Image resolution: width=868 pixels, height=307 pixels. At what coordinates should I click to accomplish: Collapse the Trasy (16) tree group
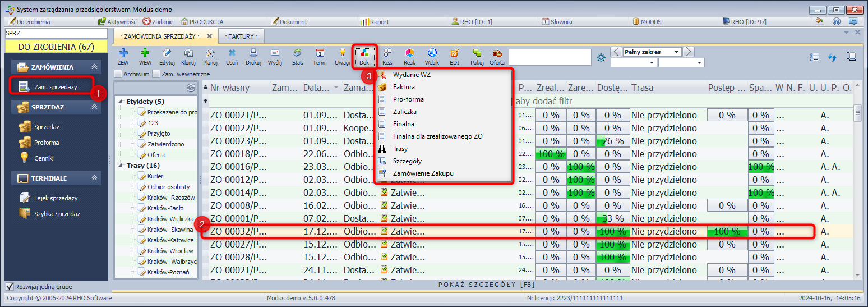click(122, 166)
